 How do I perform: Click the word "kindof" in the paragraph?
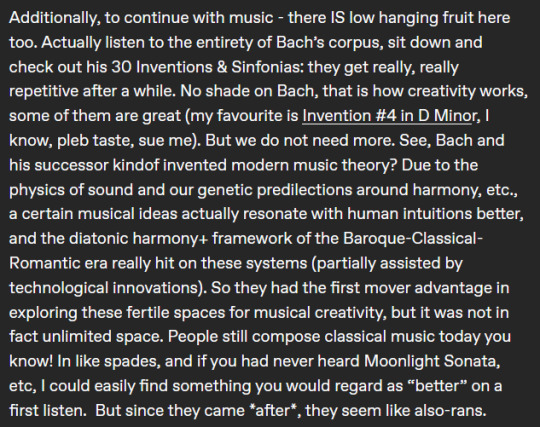(x=136, y=165)
